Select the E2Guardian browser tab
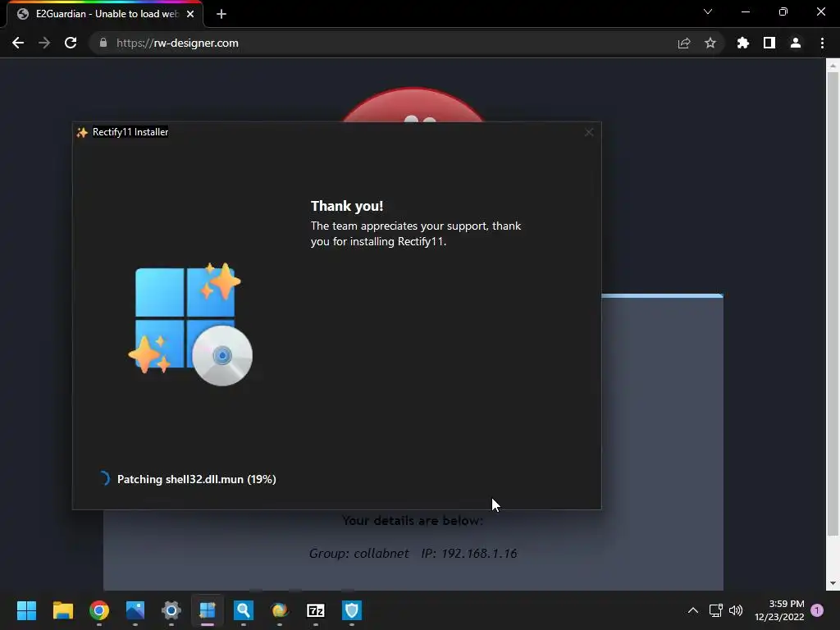The height and width of the screenshot is (630, 840). [105, 14]
